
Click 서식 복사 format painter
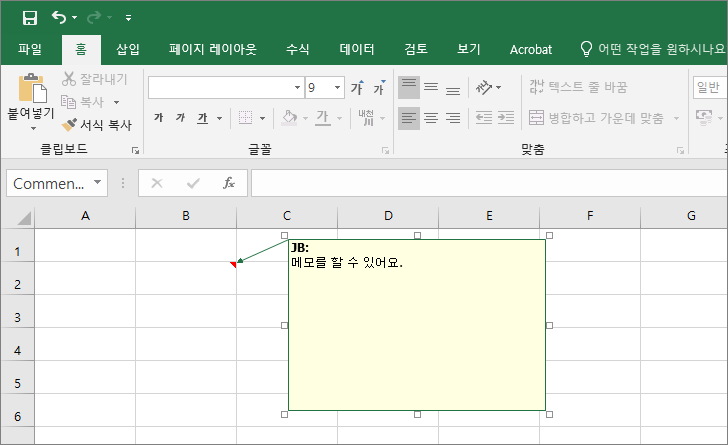click(97, 124)
